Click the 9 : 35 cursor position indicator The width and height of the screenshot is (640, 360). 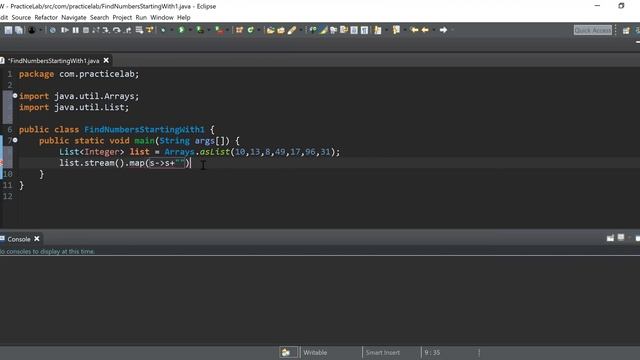click(432, 352)
